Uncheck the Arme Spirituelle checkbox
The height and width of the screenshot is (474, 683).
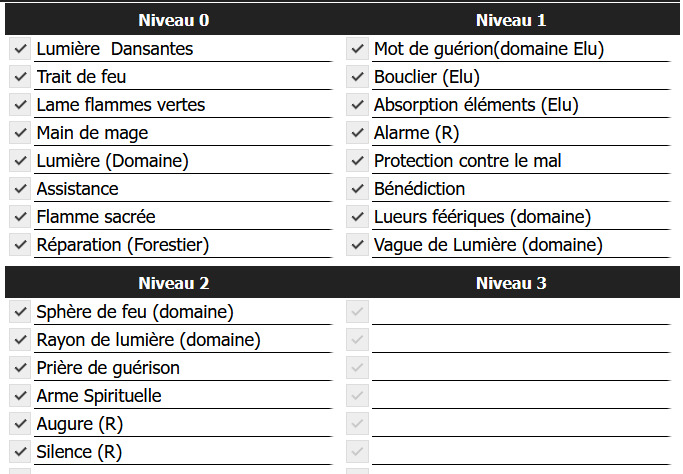tap(19, 396)
